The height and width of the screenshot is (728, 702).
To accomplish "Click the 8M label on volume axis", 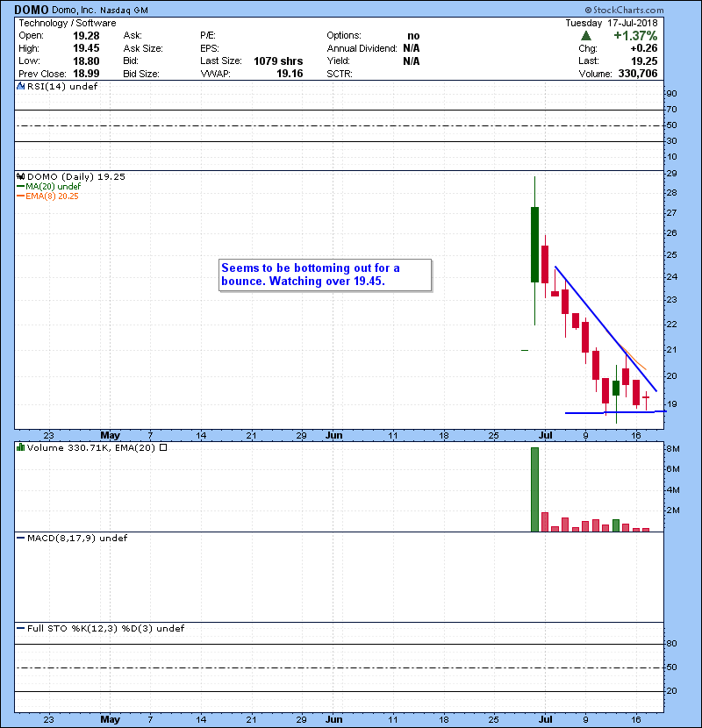I will pos(673,449).
